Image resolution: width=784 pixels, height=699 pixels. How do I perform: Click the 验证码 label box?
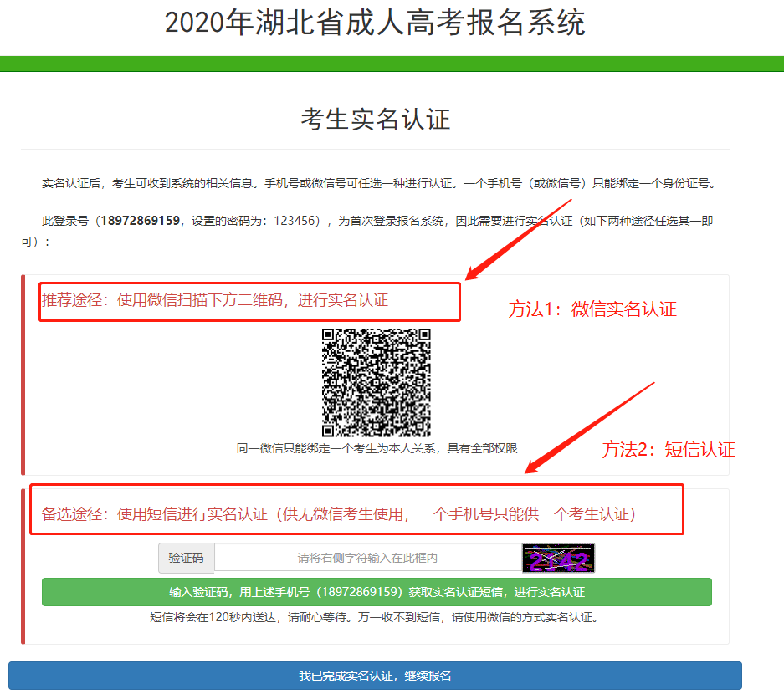187,558
